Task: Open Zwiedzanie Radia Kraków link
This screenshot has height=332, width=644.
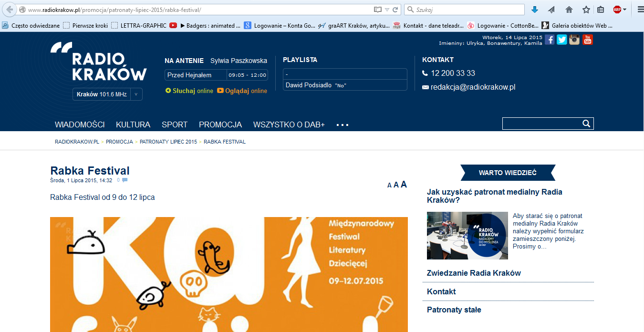Action: pos(474,273)
